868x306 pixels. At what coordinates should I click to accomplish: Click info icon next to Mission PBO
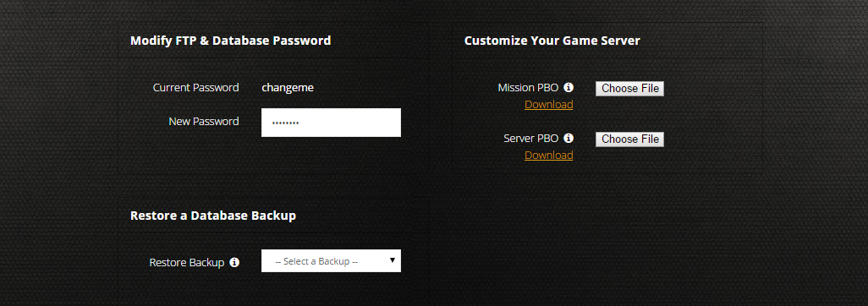coord(569,87)
